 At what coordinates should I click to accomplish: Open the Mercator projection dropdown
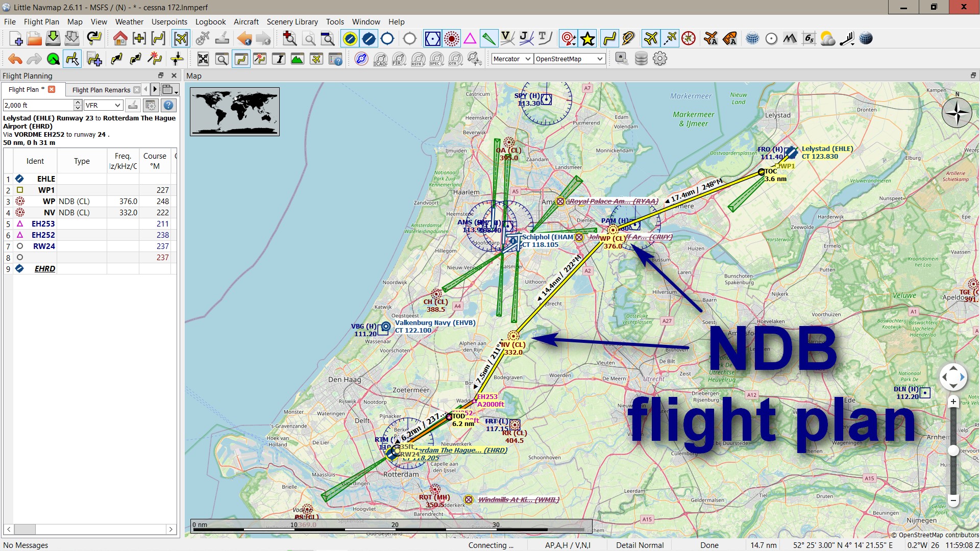coord(512,59)
